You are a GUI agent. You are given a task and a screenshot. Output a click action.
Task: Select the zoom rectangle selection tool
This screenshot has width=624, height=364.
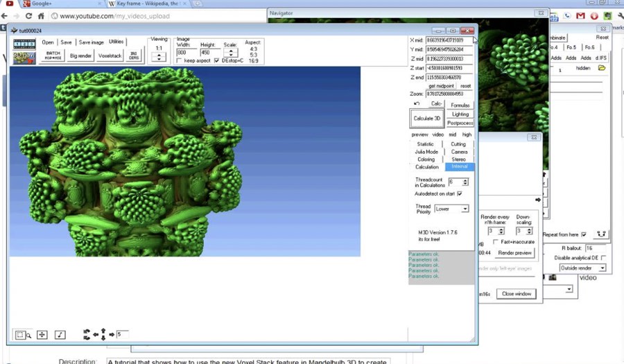point(21,335)
